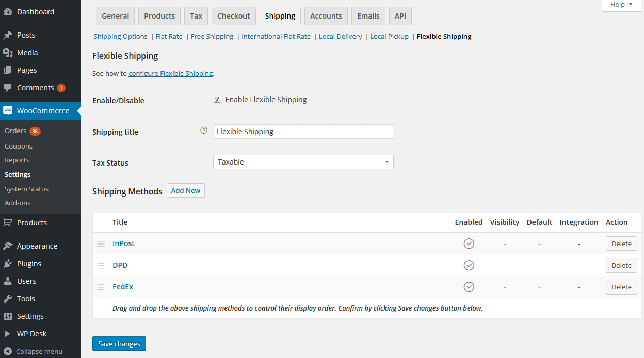The height and width of the screenshot is (358, 644).
Task: Click the WooCommerce icon in sidebar
Action: click(8, 110)
